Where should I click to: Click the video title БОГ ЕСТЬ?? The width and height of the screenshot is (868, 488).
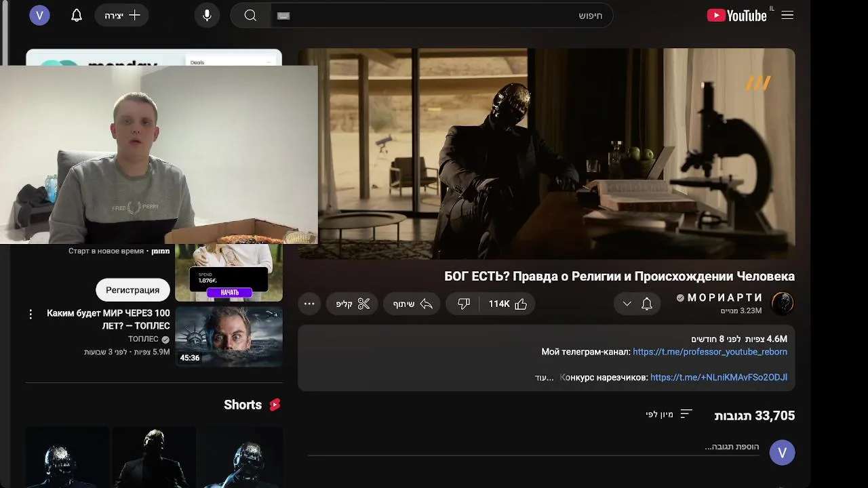619,276
